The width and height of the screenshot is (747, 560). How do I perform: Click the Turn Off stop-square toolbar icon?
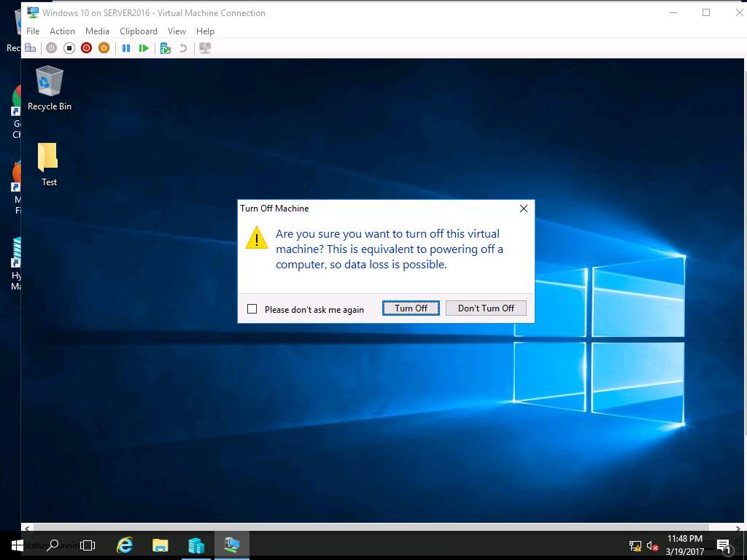tap(69, 48)
